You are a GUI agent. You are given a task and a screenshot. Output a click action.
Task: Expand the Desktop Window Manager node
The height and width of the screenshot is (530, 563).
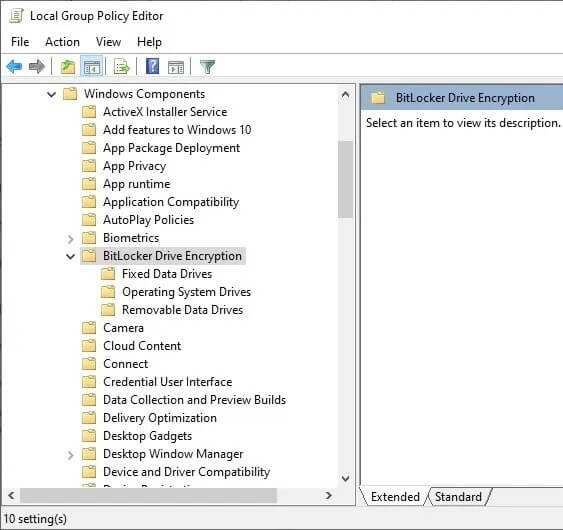pyautogui.click(x=71, y=455)
